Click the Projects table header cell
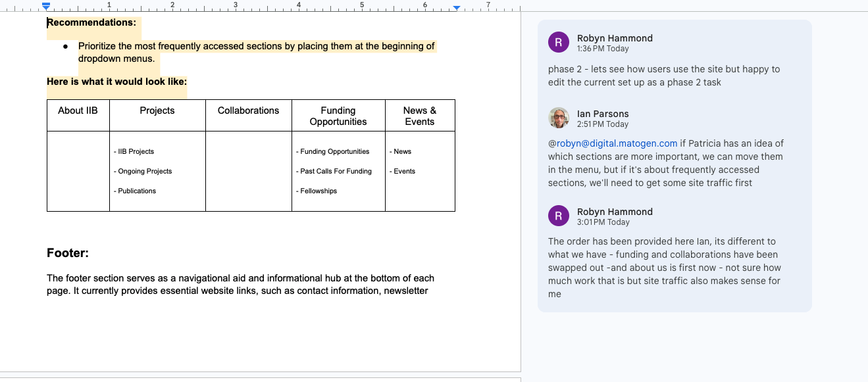The height and width of the screenshot is (382, 868). tap(157, 110)
